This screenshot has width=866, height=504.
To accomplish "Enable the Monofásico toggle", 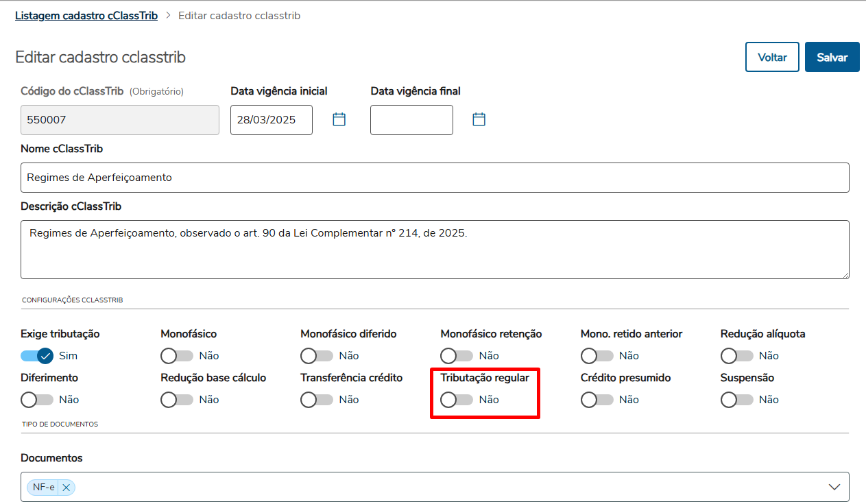I will point(177,356).
